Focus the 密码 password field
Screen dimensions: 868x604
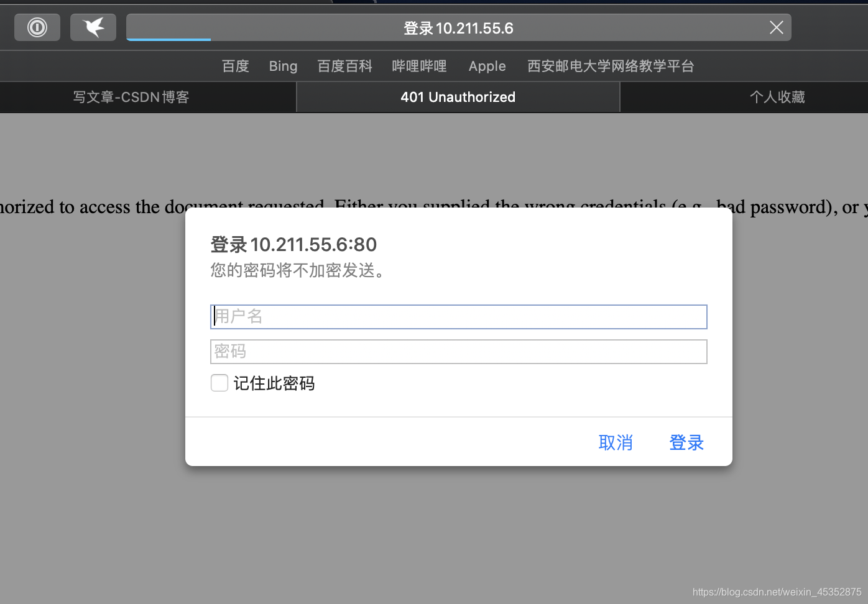(459, 351)
